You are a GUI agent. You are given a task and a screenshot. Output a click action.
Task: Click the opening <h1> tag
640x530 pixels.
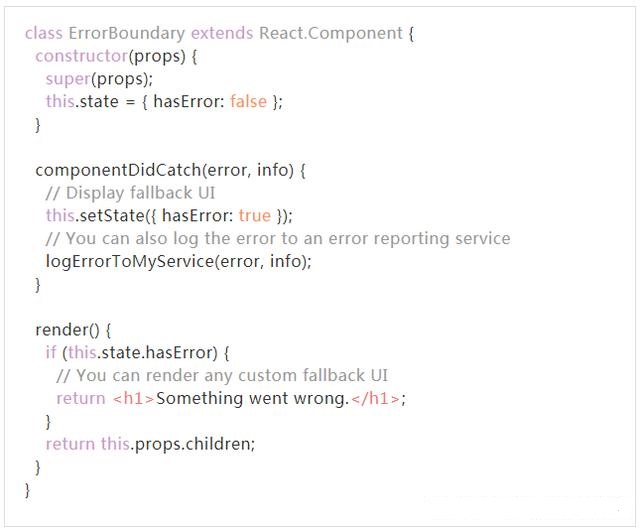pyautogui.click(x=132, y=398)
